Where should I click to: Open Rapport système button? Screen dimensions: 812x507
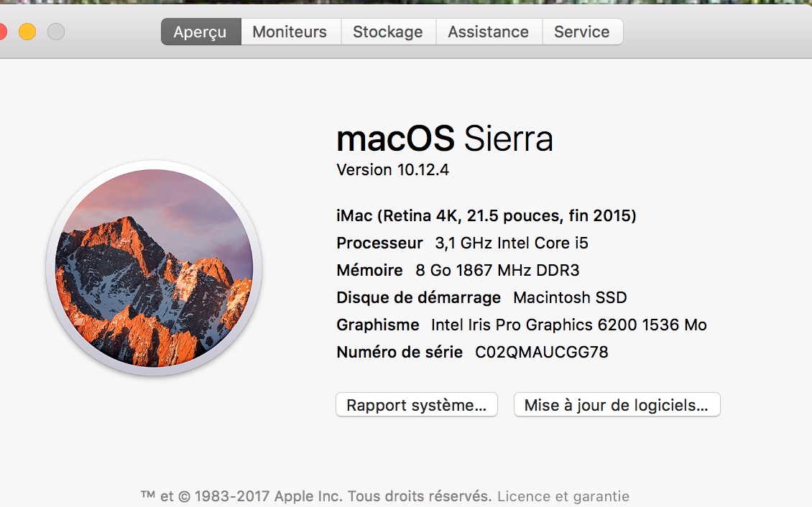point(417,405)
